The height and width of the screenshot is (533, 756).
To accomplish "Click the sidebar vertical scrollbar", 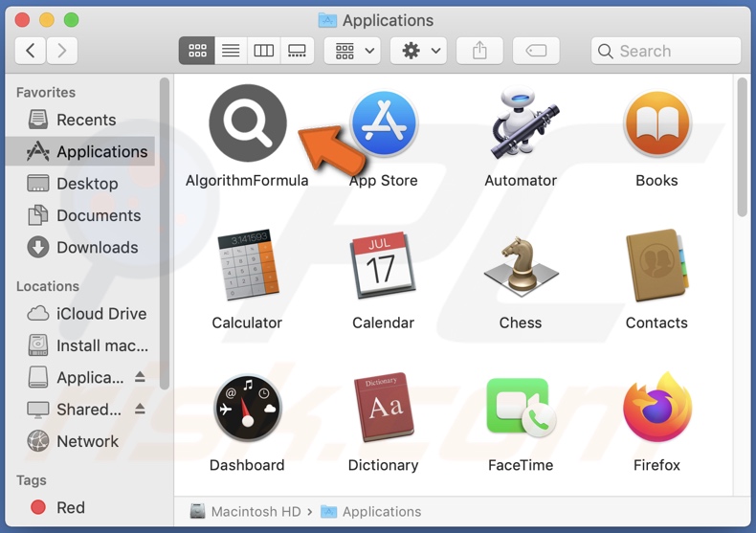I will click(165, 233).
